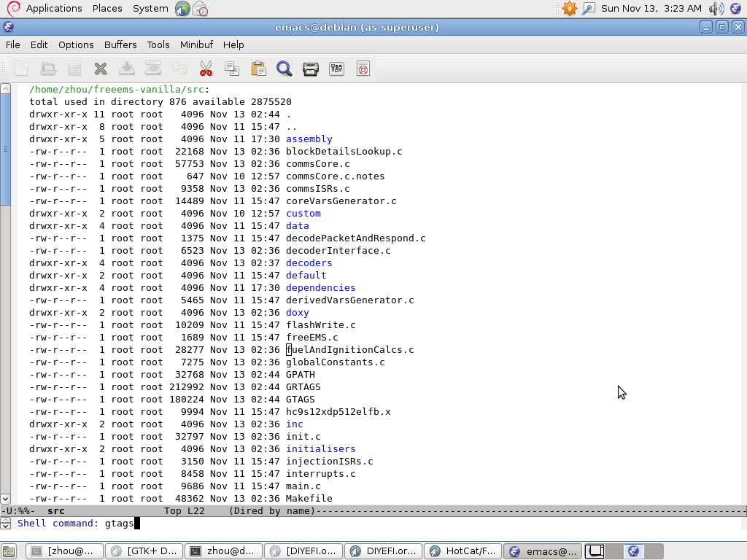
Task: Open the Tools menu
Action: [158, 44]
